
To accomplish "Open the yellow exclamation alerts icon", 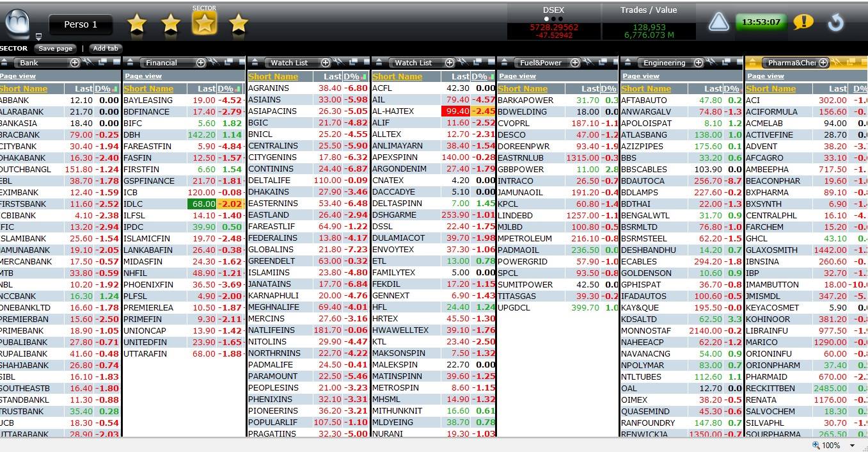I will click(803, 22).
